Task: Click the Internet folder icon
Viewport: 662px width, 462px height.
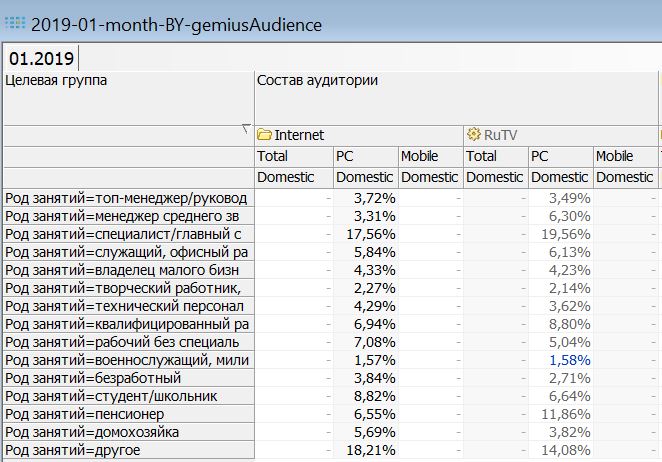Action: click(265, 135)
